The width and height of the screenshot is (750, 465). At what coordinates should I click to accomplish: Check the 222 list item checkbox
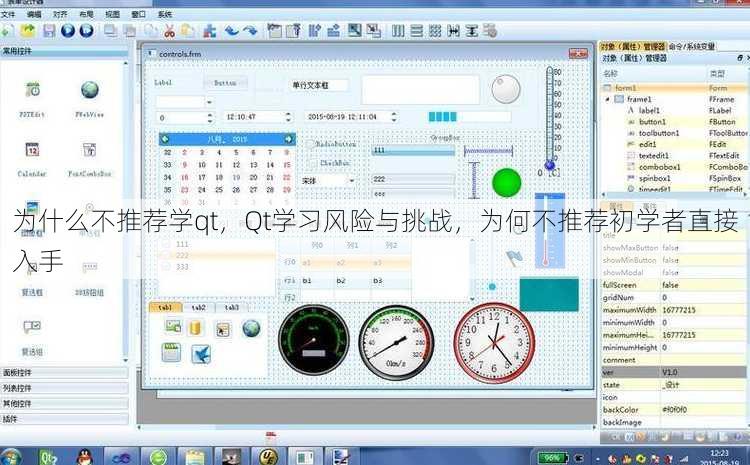coord(166,255)
